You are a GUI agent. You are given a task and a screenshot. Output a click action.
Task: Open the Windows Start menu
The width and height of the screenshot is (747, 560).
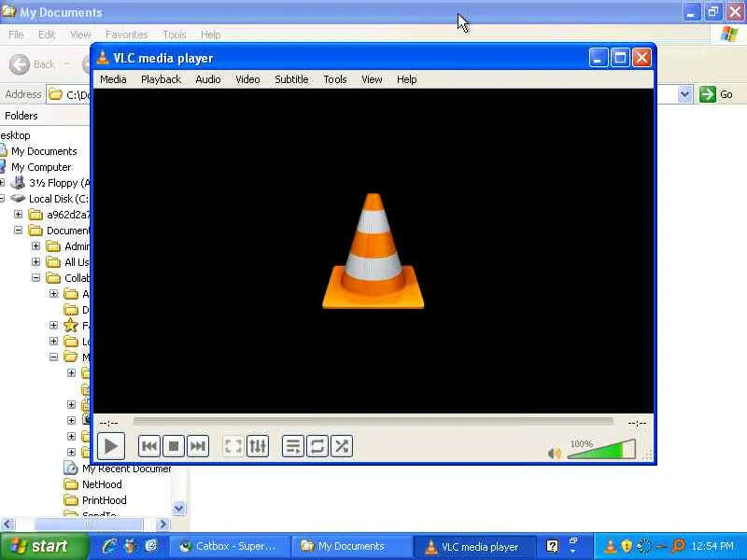click(x=44, y=546)
